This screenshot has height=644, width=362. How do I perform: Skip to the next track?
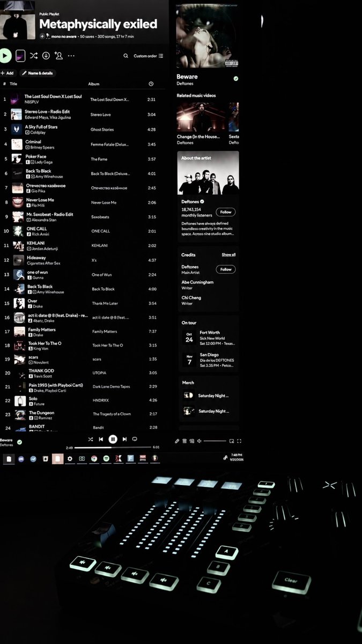click(124, 439)
